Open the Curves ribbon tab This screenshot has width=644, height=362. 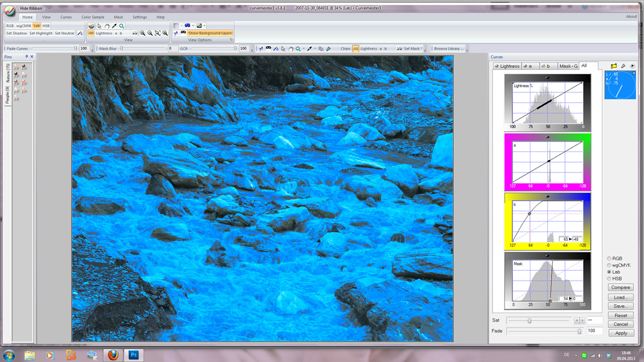click(66, 17)
